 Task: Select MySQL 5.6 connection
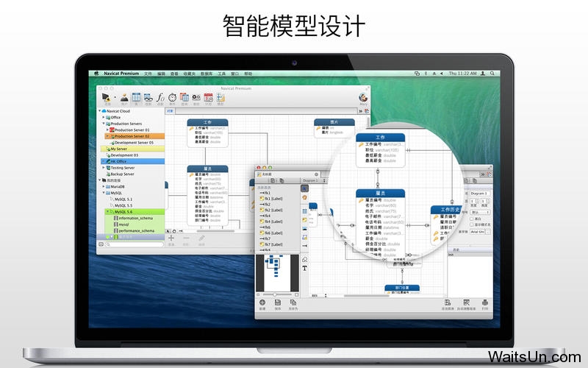click(x=135, y=212)
